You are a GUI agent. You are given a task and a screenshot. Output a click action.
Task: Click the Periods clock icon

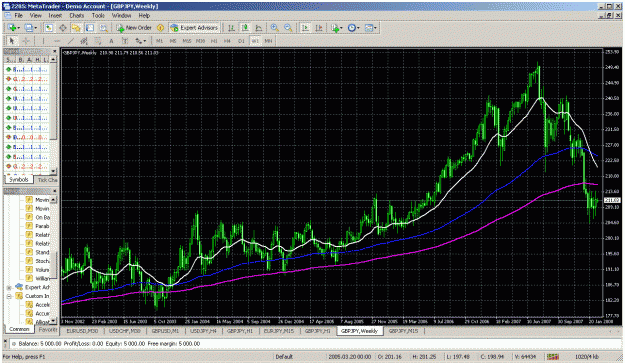[352, 27]
